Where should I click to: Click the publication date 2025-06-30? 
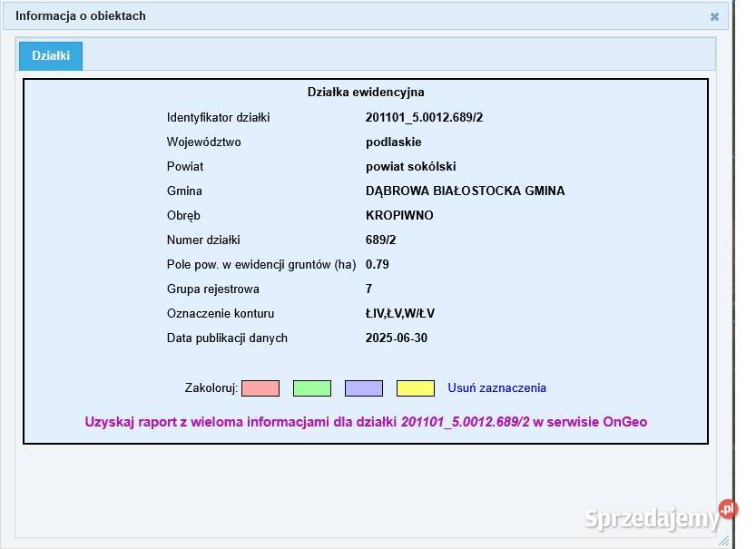click(396, 338)
